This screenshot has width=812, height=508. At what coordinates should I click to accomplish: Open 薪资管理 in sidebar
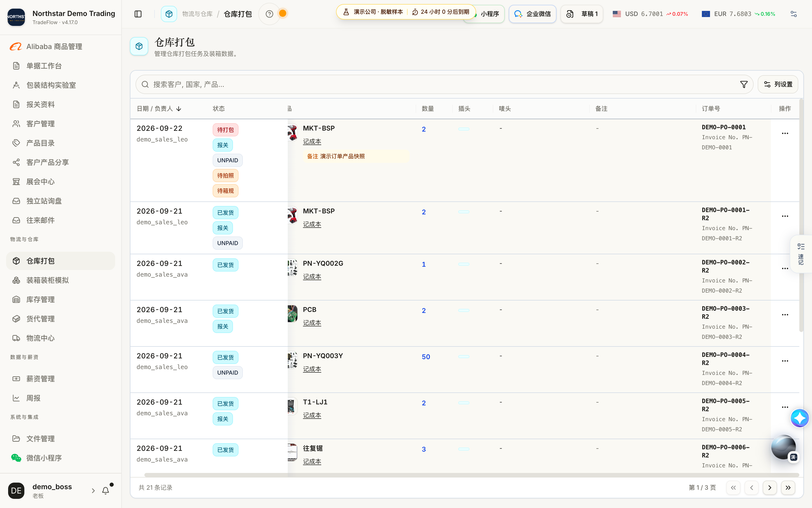pyautogui.click(x=60, y=379)
